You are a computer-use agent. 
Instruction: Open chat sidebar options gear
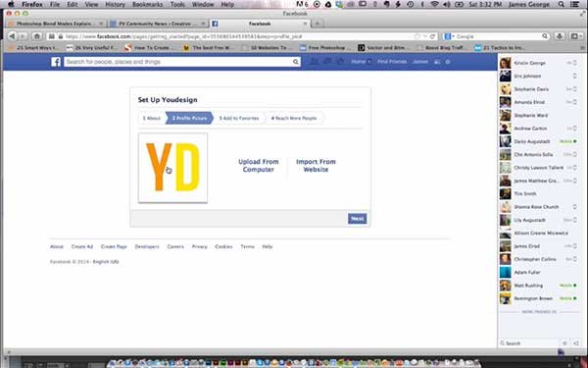point(564,343)
